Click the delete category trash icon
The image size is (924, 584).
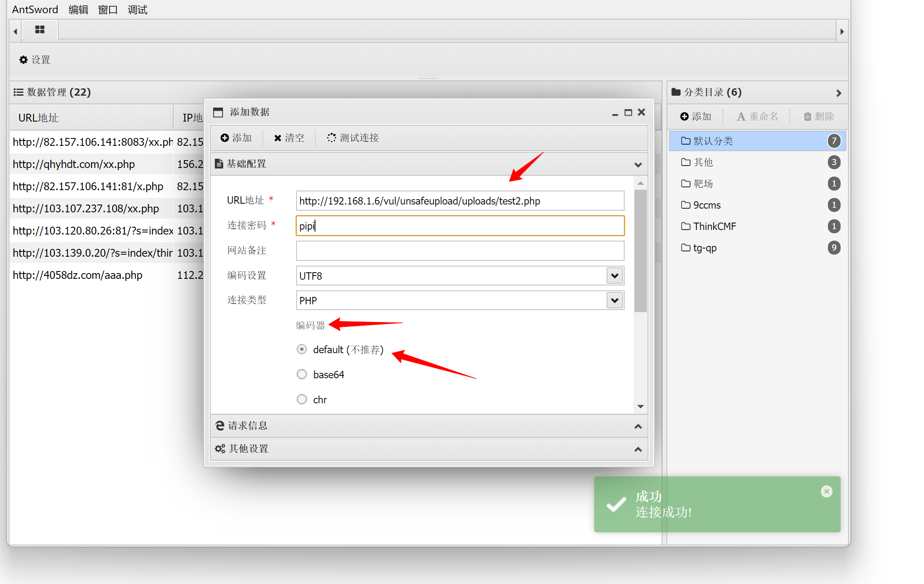point(807,117)
